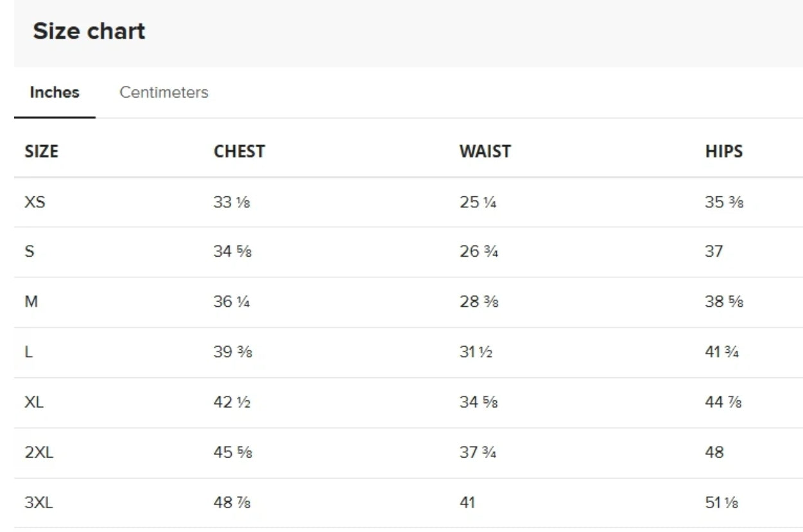Select the M size row label
This screenshot has height=532, width=803.
[x=31, y=302]
